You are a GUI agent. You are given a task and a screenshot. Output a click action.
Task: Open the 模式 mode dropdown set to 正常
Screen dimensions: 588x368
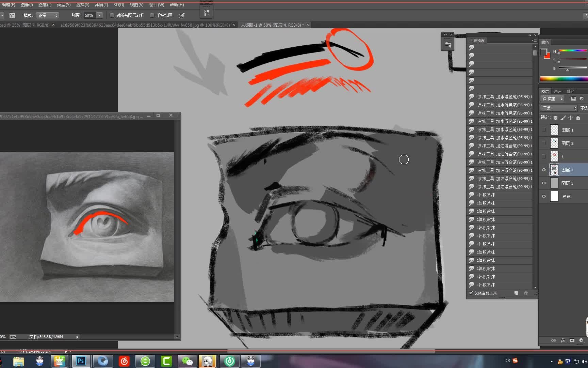point(48,15)
